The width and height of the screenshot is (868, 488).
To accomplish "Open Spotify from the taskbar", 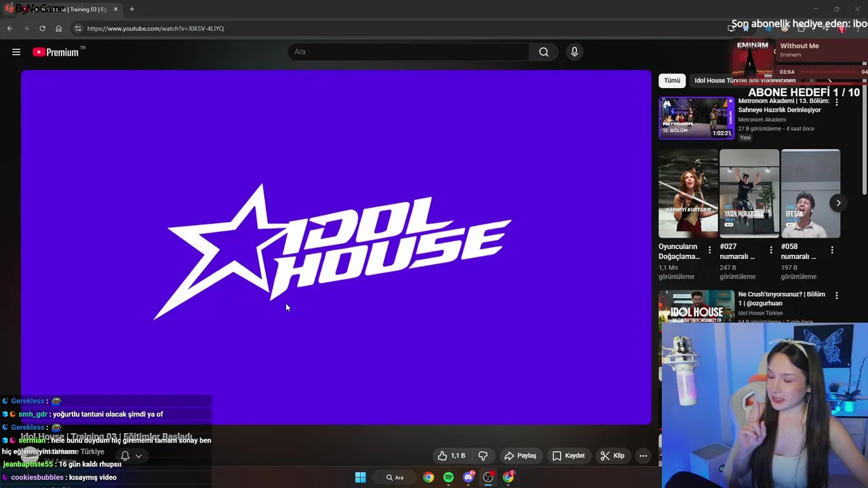I will 448,477.
